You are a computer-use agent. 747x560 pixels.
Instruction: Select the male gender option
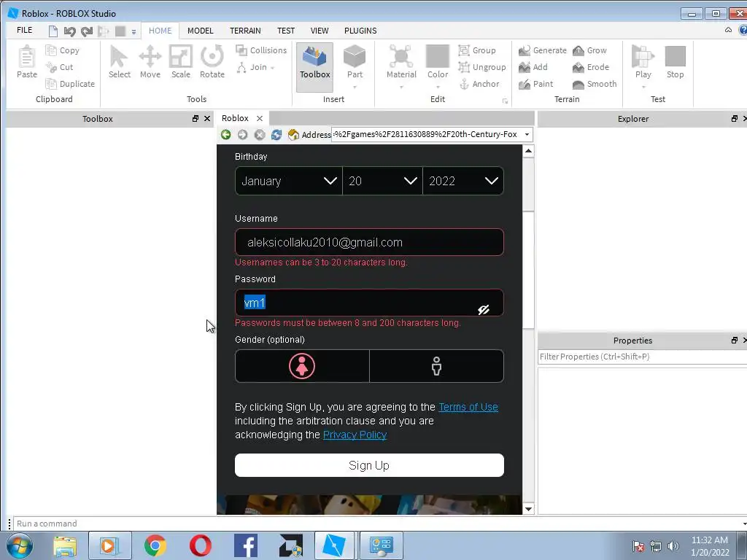click(436, 366)
